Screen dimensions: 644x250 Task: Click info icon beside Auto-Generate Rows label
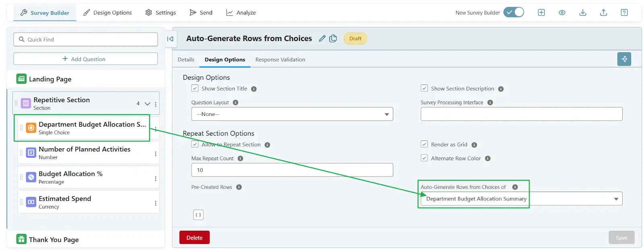(515, 187)
